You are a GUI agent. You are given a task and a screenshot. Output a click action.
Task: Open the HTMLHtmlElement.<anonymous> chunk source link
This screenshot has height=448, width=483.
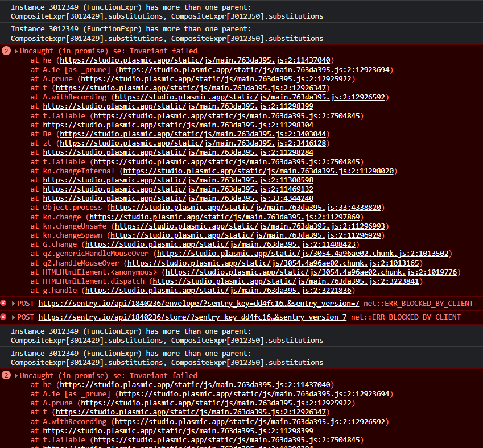(x=311, y=272)
